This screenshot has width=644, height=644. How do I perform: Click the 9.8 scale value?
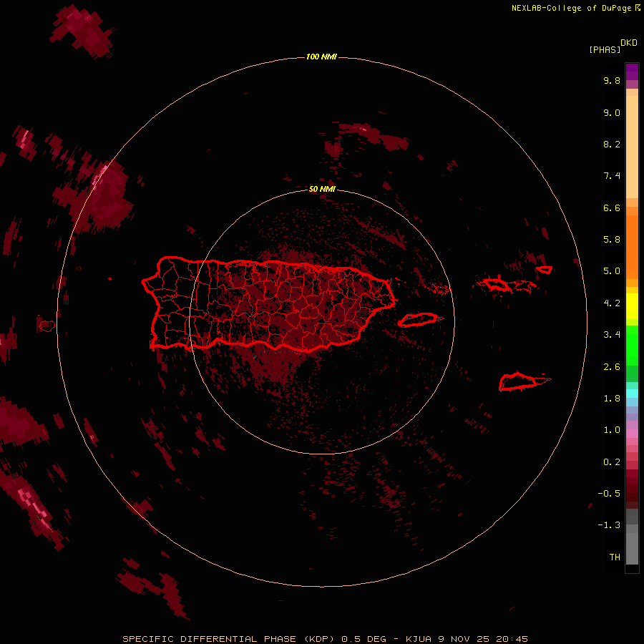612,80
